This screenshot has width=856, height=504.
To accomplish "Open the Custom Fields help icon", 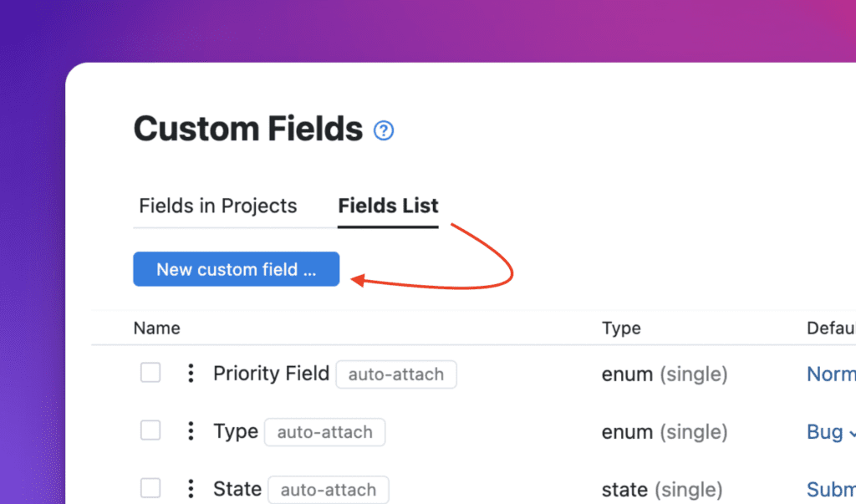I will pyautogui.click(x=383, y=130).
